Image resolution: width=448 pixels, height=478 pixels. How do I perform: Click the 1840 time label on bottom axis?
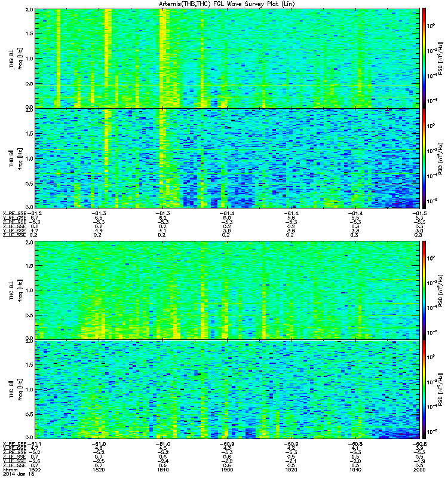[163, 470]
